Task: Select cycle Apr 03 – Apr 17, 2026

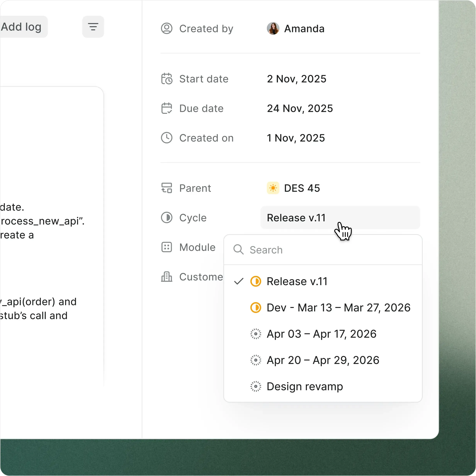Action: (x=321, y=334)
